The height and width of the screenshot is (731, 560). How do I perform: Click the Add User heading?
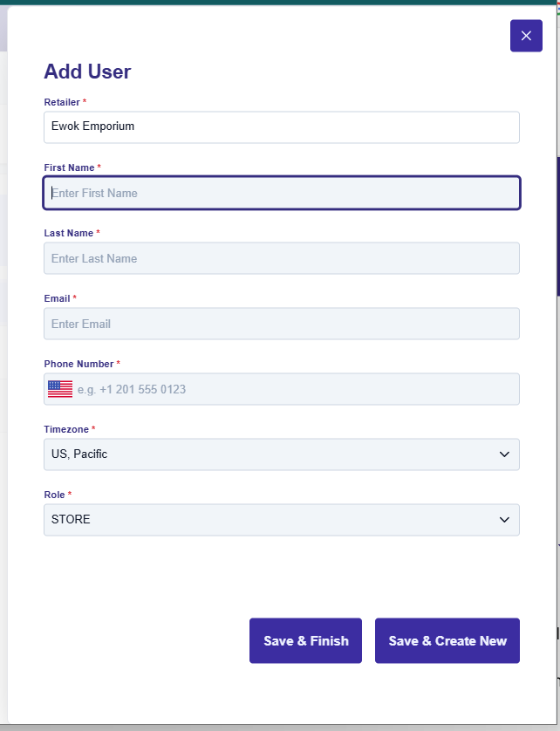(x=87, y=72)
